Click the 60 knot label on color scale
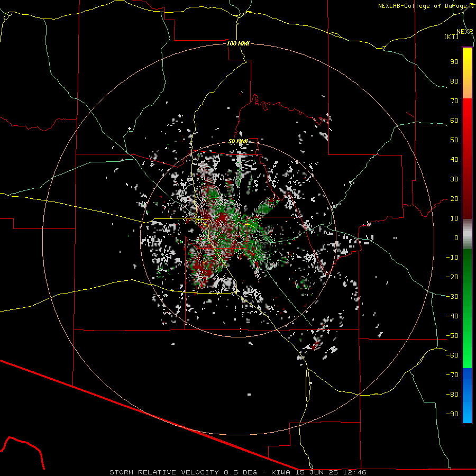 coord(454,121)
